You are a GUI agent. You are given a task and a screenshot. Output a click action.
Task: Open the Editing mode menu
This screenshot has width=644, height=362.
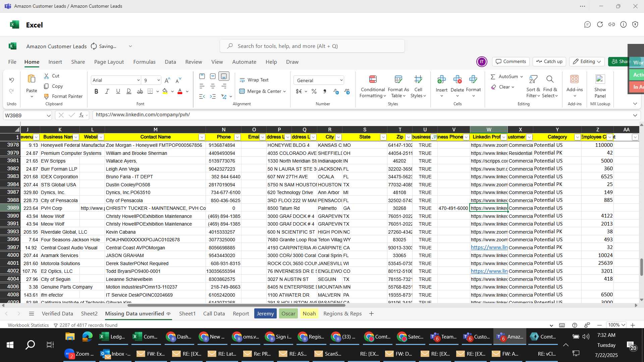(587, 62)
